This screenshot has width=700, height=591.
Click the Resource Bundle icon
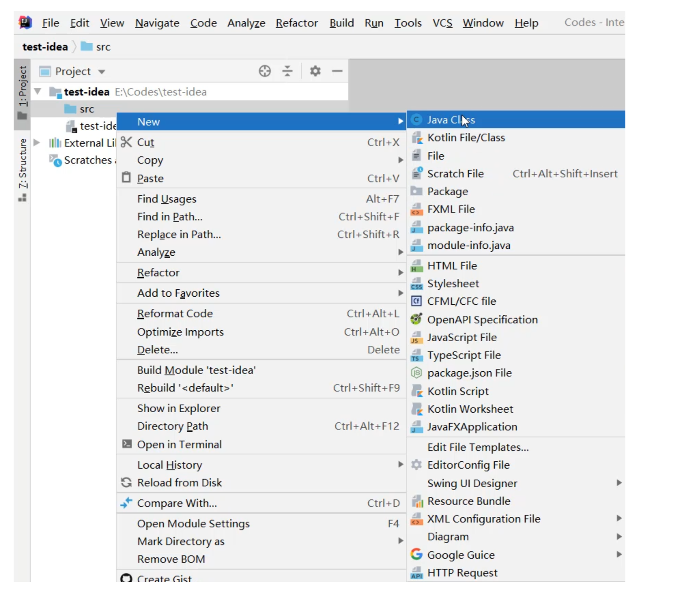[417, 501]
